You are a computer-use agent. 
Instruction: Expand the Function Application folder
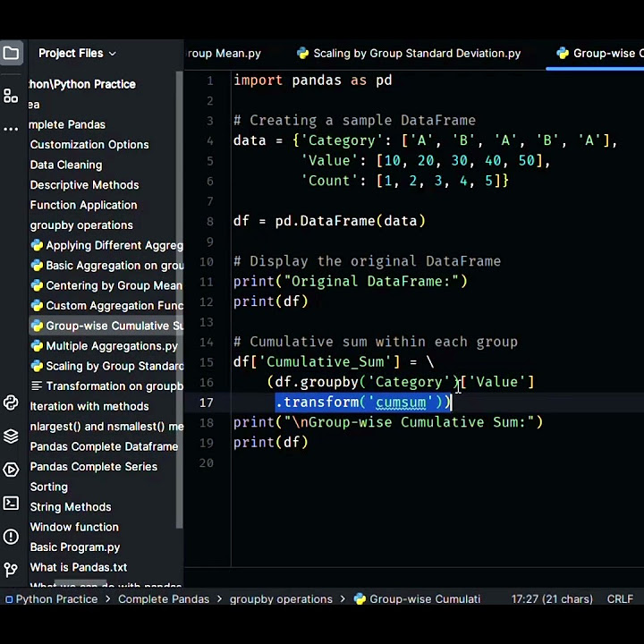pyautogui.click(x=83, y=205)
